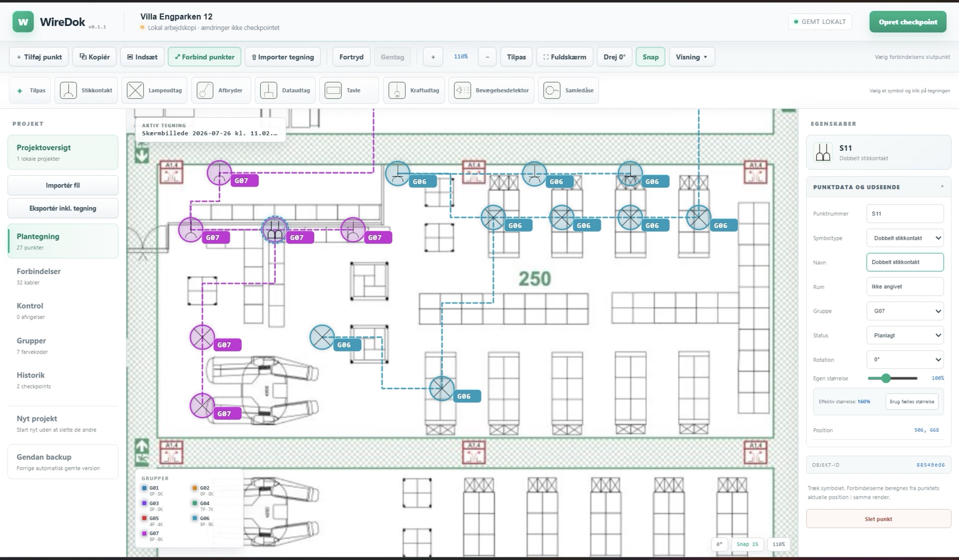The height and width of the screenshot is (560, 959).
Task: Start a Nyt projekt from sidebar
Action: click(x=63, y=424)
